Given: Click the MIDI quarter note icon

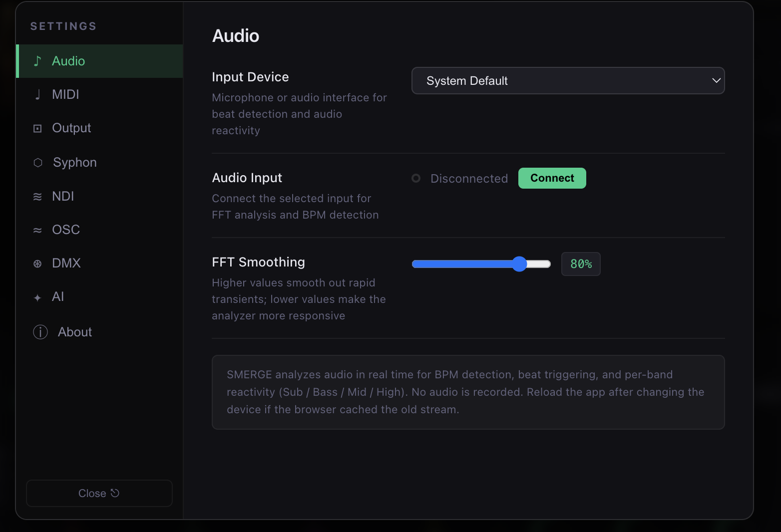Looking at the screenshot, I should pos(37,94).
